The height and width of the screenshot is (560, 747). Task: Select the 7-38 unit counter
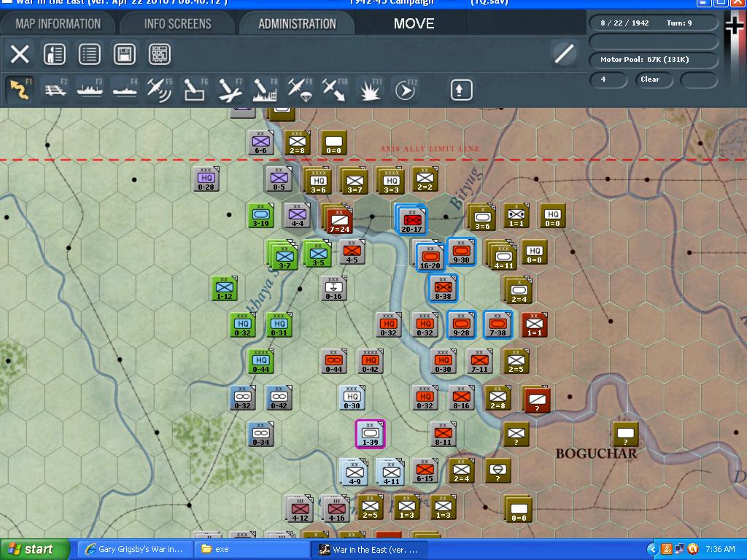coord(498,324)
